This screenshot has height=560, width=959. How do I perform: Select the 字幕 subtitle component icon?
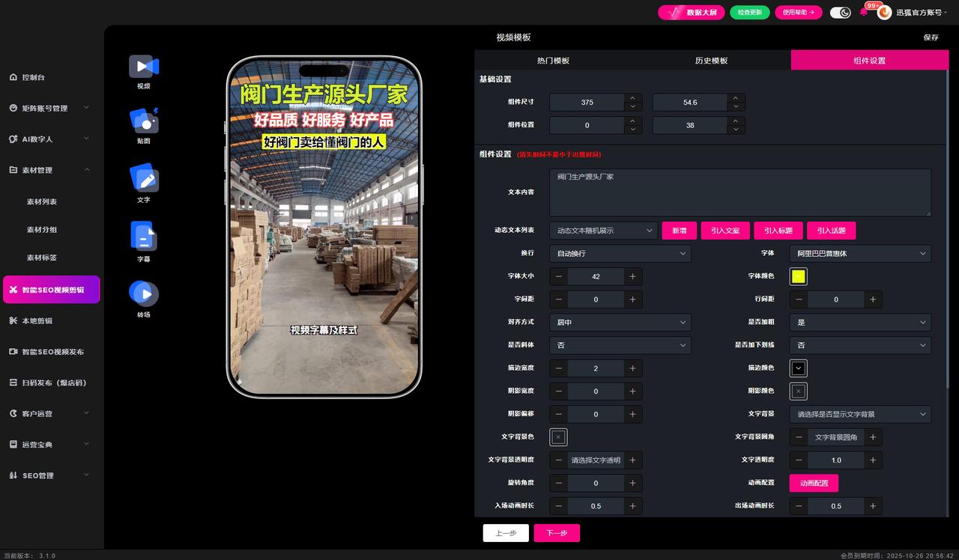[x=143, y=237]
